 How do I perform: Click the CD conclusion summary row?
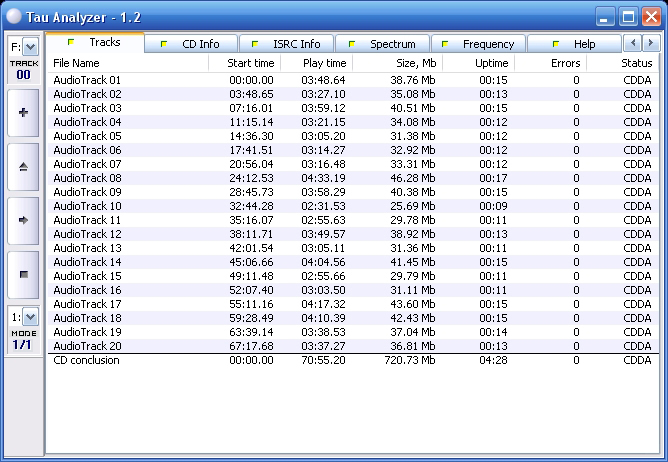86,360
